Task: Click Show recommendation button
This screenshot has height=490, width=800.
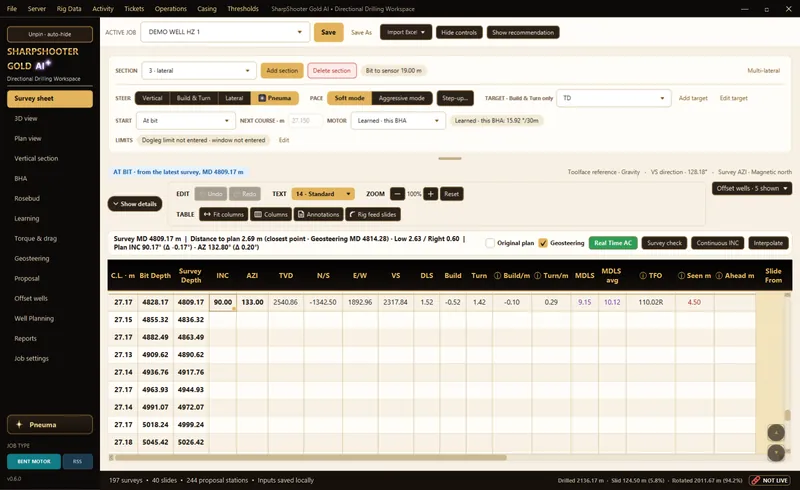Action: [x=523, y=32]
